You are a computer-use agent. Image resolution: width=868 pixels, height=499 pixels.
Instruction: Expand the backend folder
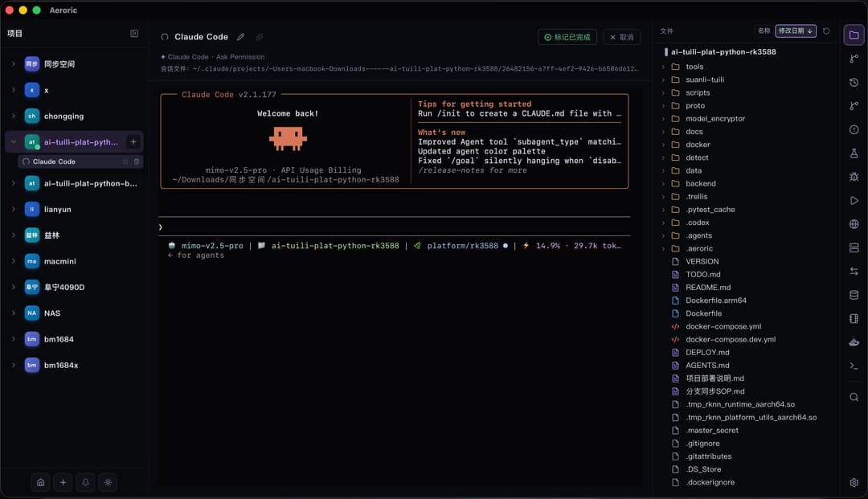click(x=663, y=184)
